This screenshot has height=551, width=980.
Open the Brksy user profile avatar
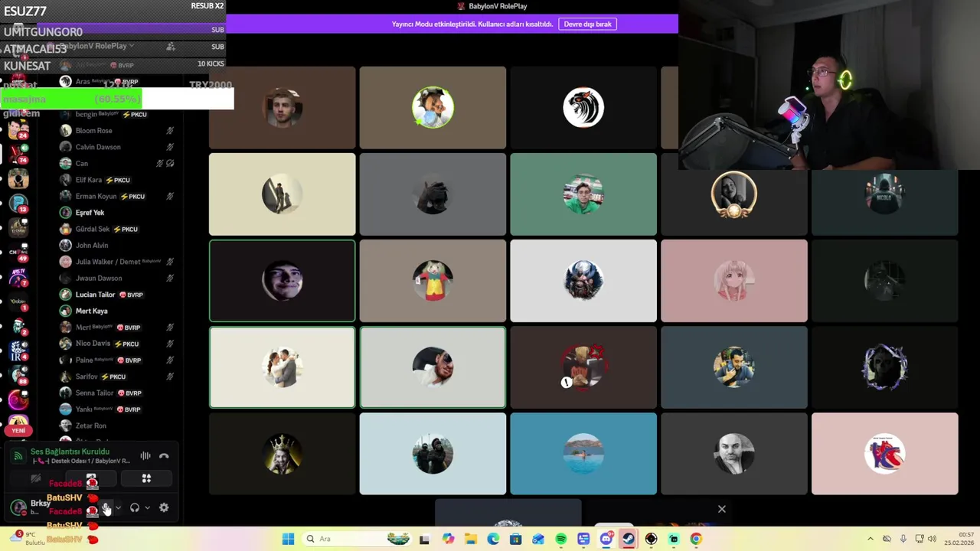(x=18, y=507)
